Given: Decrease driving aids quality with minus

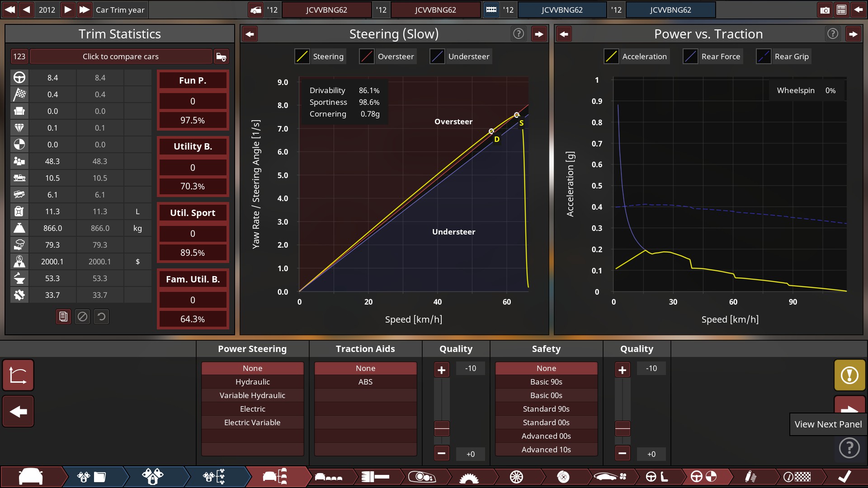Looking at the screenshot, I should [x=442, y=453].
